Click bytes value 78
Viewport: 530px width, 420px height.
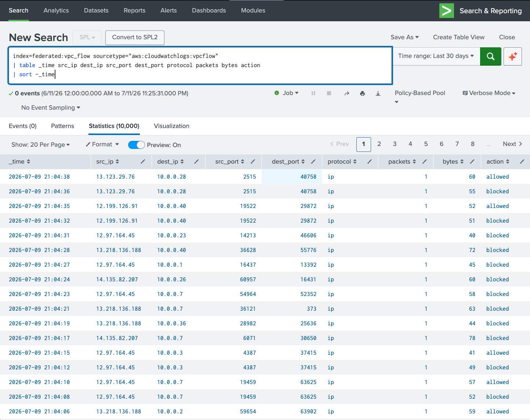tap(472, 338)
